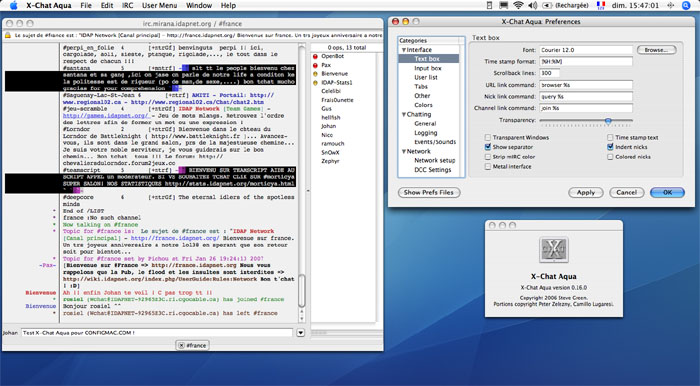Select user hellfish in user list
This screenshot has width=700, height=386.
pos(331,117)
